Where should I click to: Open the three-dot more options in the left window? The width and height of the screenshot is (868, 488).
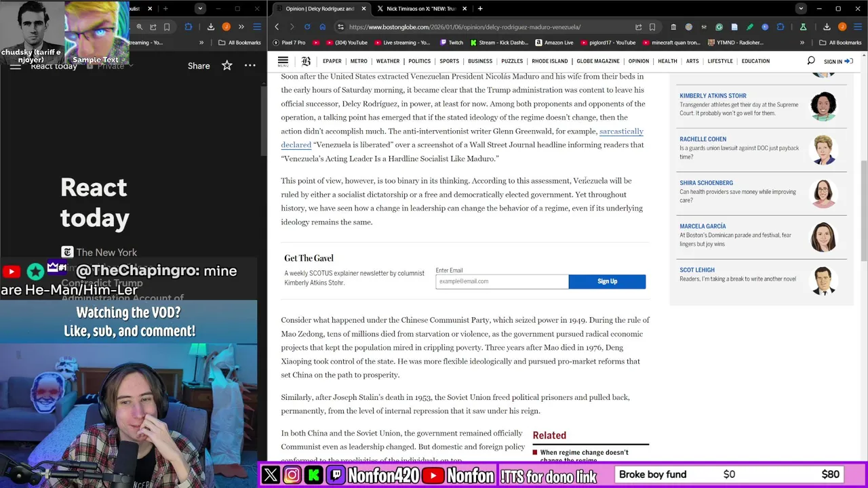[x=250, y=66]
